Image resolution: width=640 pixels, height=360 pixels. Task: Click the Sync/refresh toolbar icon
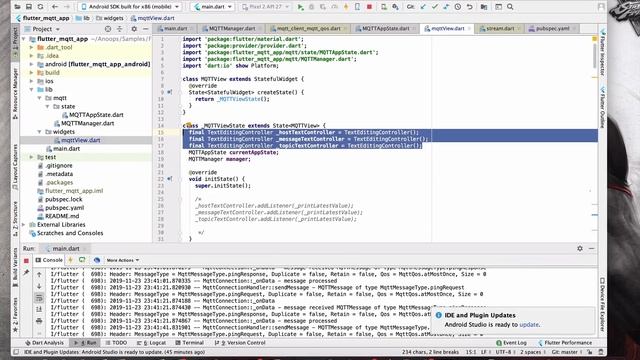pyautogui.click(x=40, y=7)
